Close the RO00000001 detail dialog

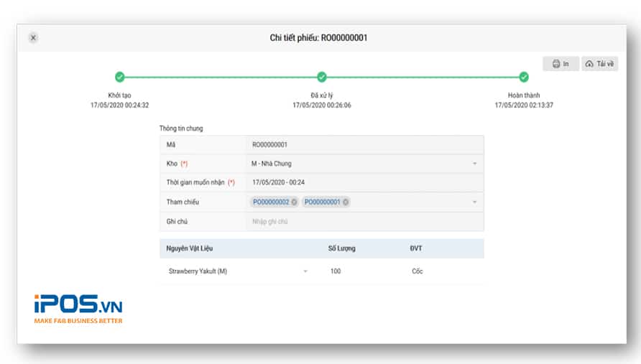[33, 38]
